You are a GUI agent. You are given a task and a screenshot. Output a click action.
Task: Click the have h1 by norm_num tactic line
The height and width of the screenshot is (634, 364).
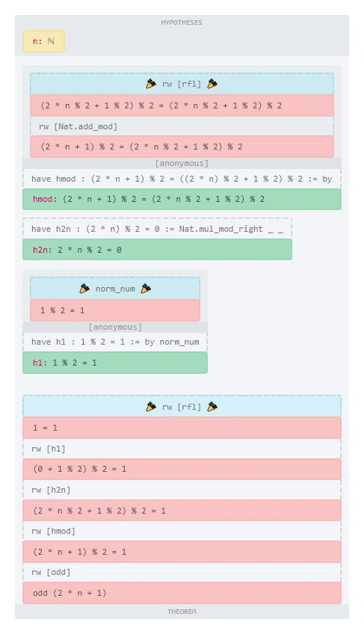(x=115, y=342)
